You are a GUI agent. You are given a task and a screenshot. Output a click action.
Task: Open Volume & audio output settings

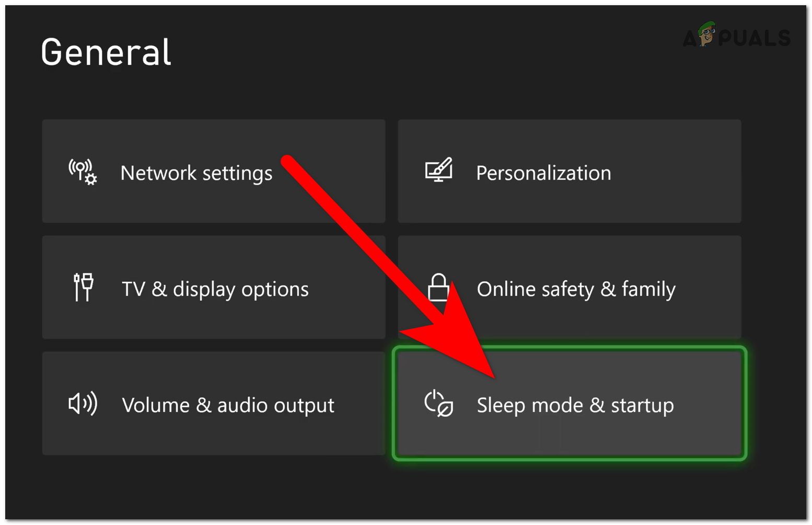pos(214,404)
